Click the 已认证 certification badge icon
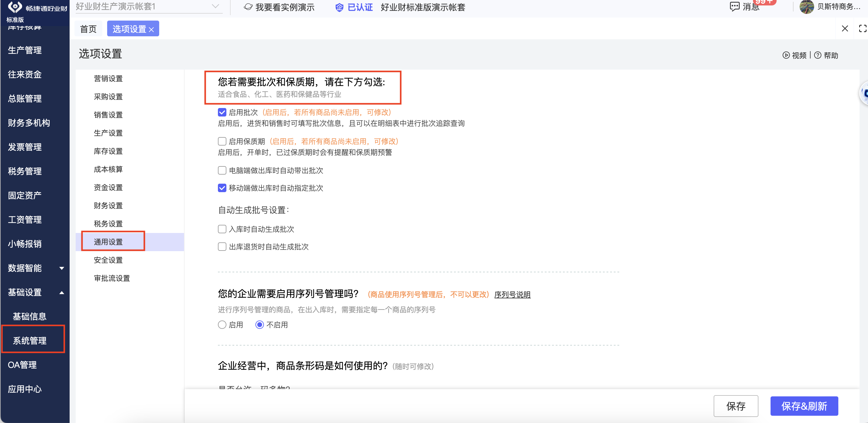 click(x=339, y=7)
